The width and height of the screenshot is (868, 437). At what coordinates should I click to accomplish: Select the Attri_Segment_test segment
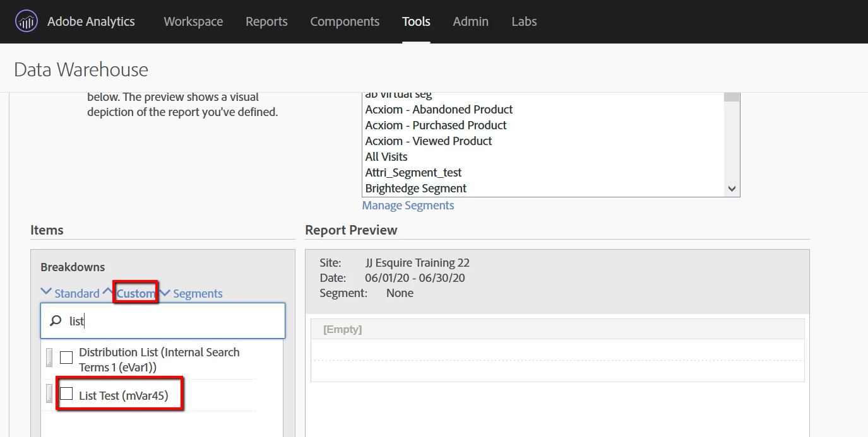tap(413, 173)
